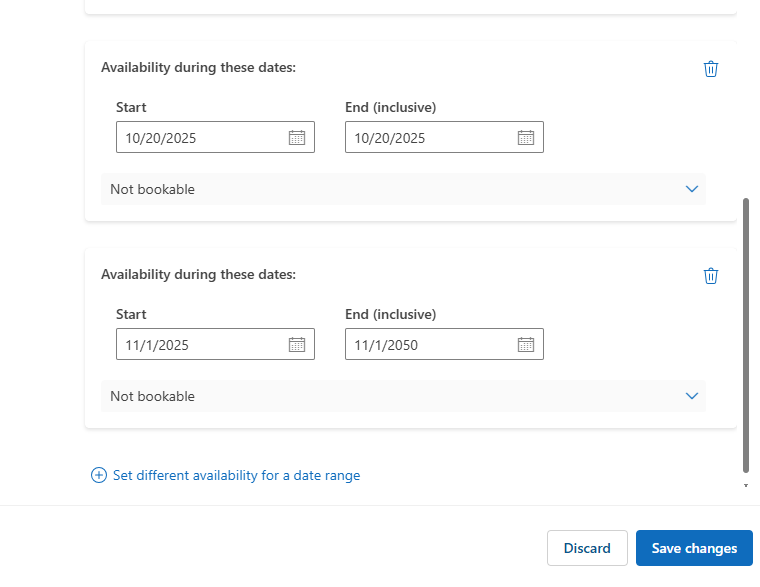
Task: Click the scrollbar down arrow
Action: (x=746, y=486)
